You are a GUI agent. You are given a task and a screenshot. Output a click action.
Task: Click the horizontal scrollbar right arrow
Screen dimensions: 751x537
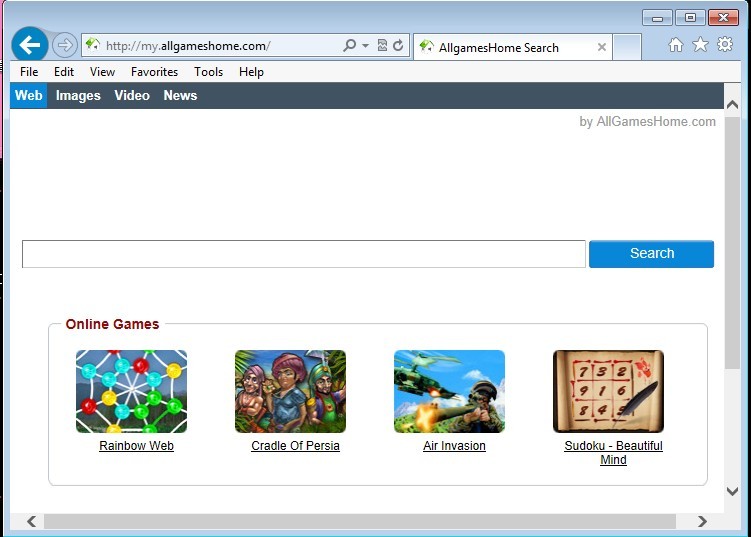click(702, 521)
